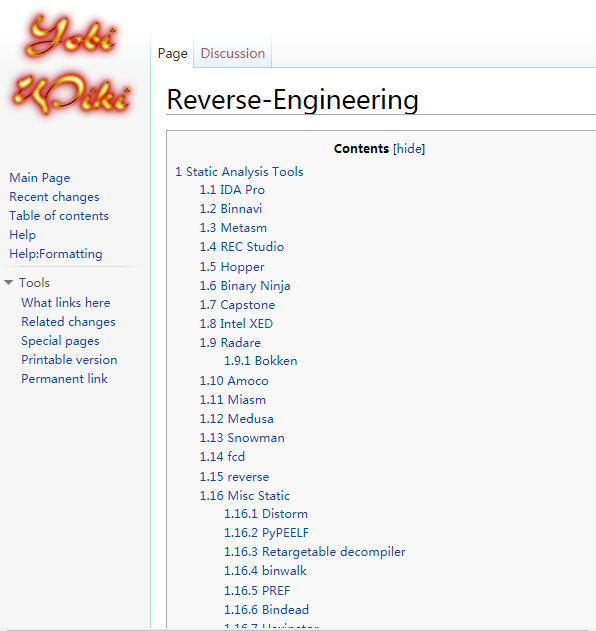Jump to 1.8 Intel XED section
Viewport: 596px width, 631px height.
pyautogui.click(x=236, y=324)
